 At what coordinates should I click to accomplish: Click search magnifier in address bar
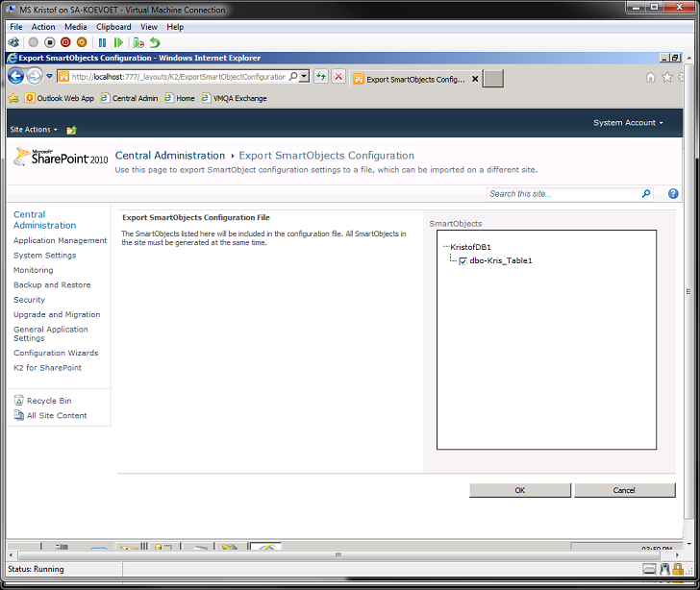293,76
